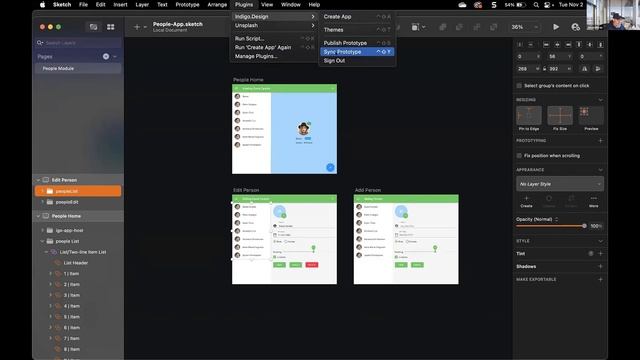The height and width of the screenshot is (360, 640).
Task: Adjust the Opacity slider handle
Action: 584,226
